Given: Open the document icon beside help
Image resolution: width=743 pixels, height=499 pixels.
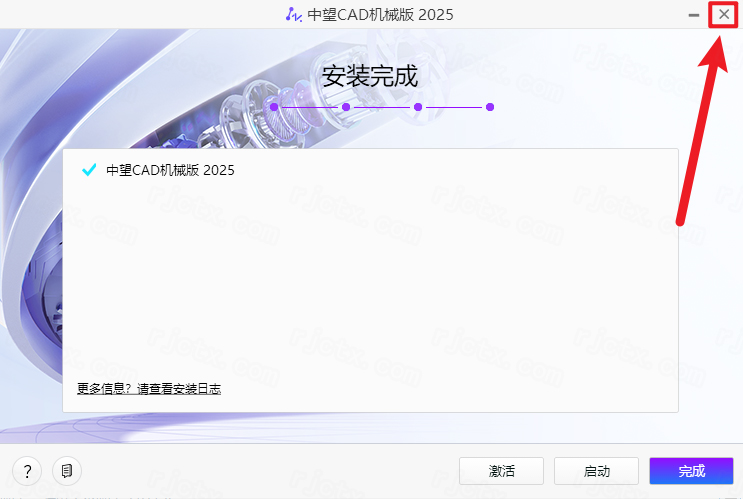Looking at the screenshot, I should pos(67,470).
